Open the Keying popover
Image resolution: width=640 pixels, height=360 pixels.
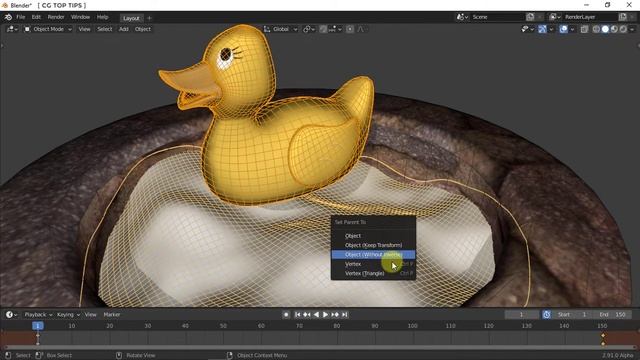click(68, 315)
